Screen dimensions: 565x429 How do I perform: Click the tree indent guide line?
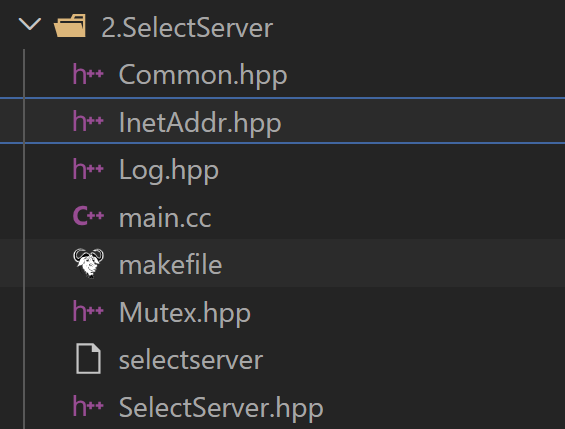point(24,239)
